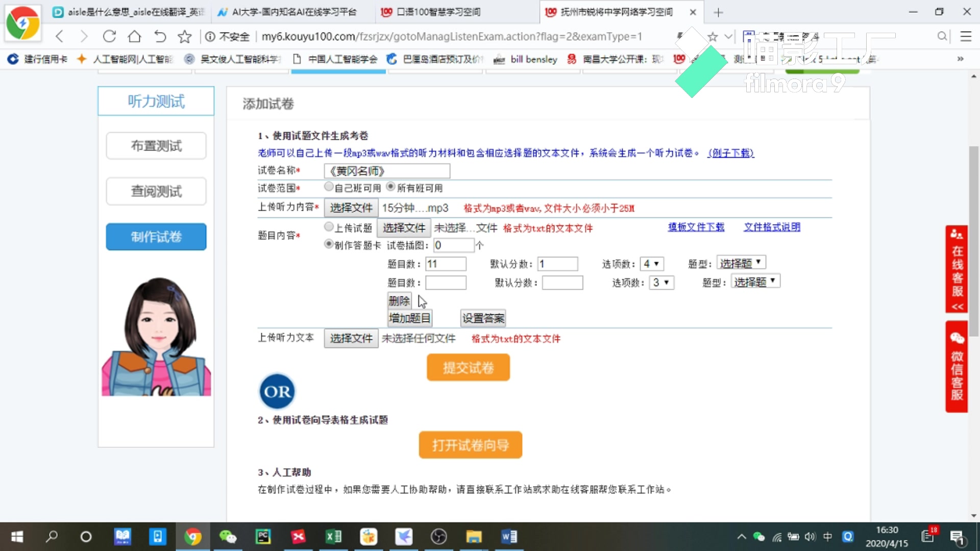Click 增加题目 add question button
The image size is (980, 551).
410,318
